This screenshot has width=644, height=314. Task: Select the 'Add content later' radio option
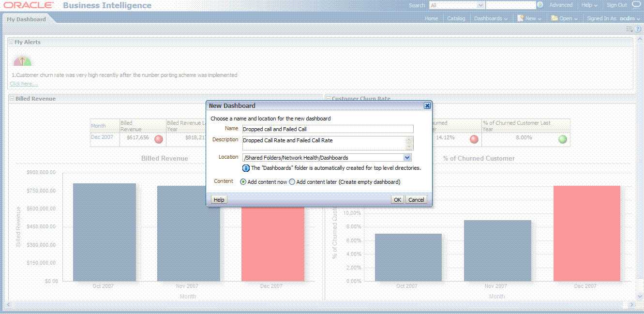click(292, 182)
